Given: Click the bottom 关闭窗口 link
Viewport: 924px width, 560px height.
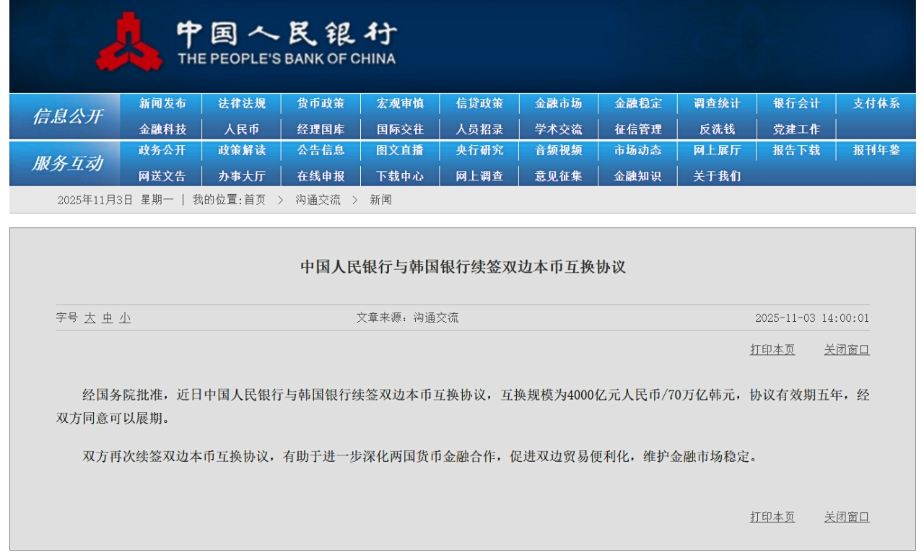Looking at the screenshot, I should coord(847,517).
